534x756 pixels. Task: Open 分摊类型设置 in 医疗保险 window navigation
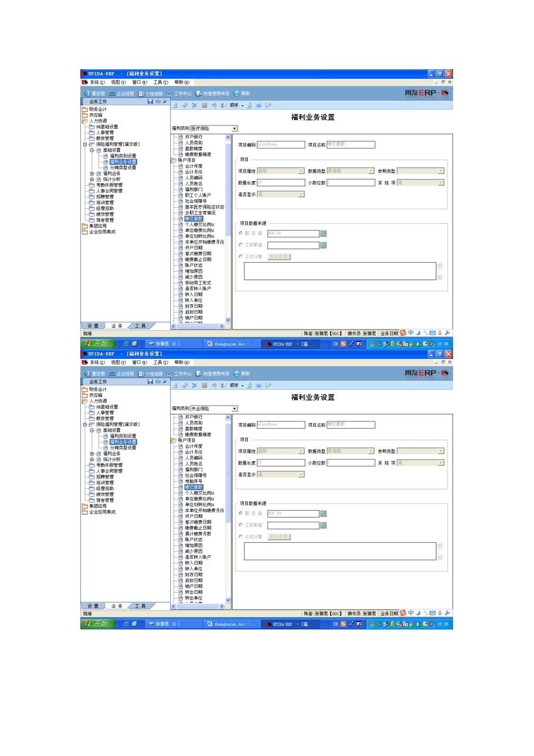click(x=123, y=168)
